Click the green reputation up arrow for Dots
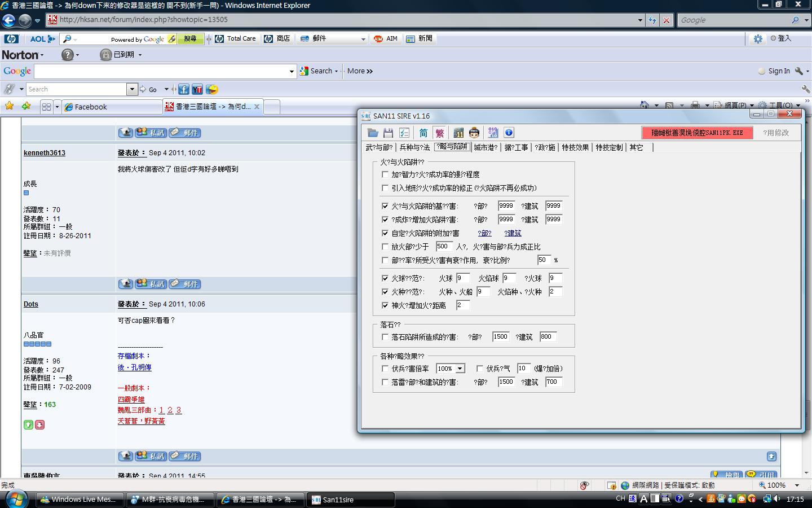This screenshot has height=508, width=812. click(28, 424)
